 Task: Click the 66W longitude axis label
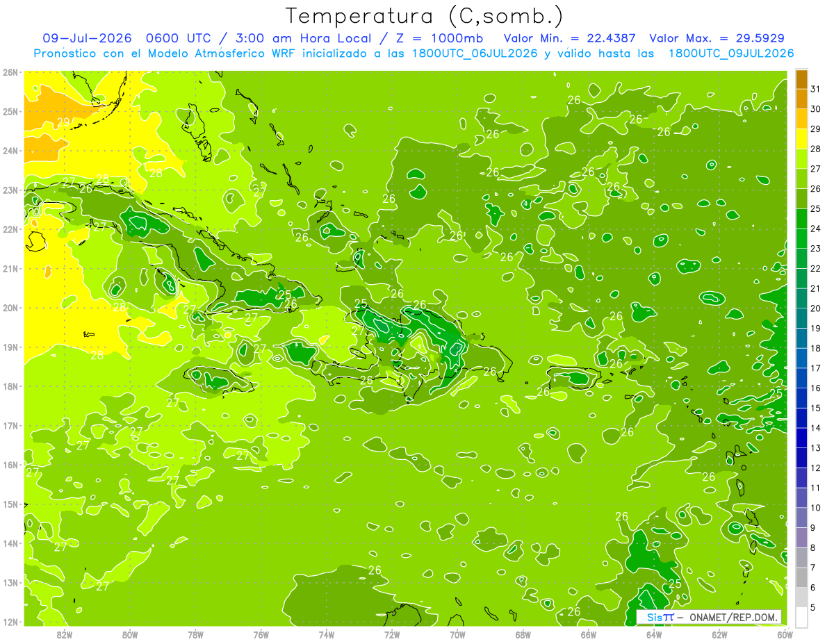click(589, 634)
